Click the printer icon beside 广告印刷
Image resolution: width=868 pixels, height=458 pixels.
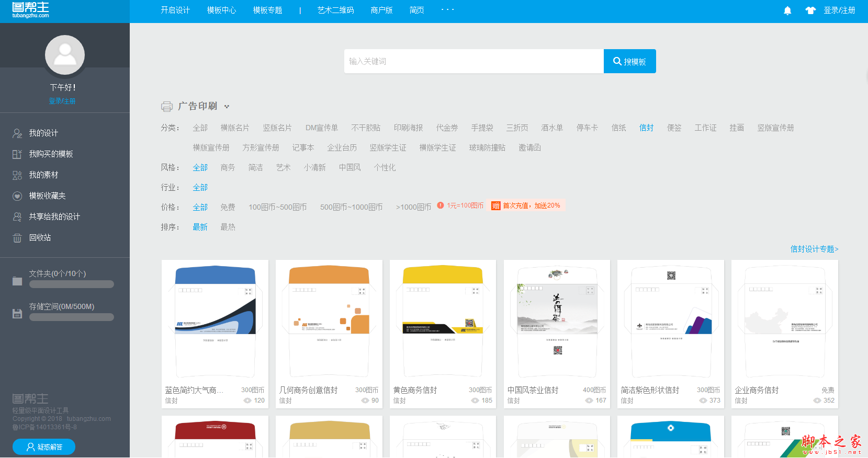167,107
